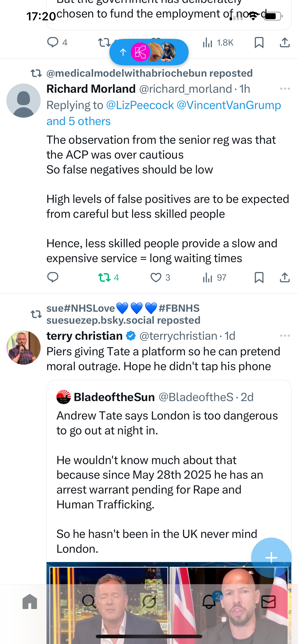Viewport: 298px width, 644px height.
Task: Go to the Home tab
Action: [x=30, y=602]
